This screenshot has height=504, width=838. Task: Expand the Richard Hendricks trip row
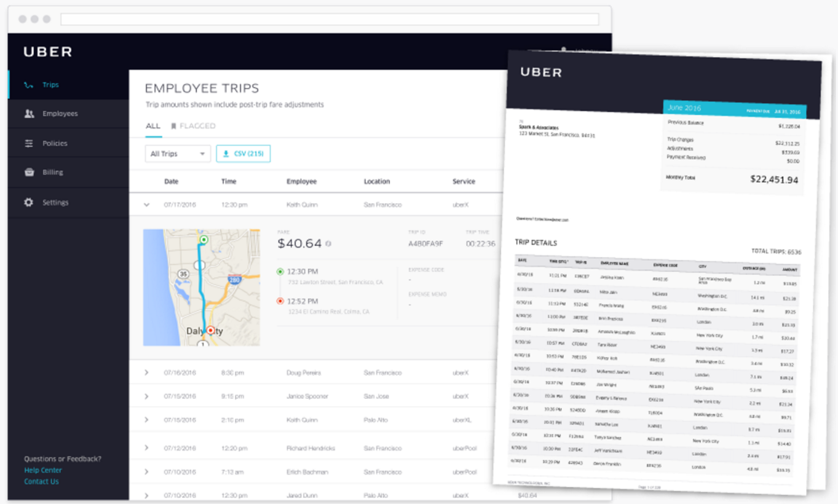click(x=146, y=448)
